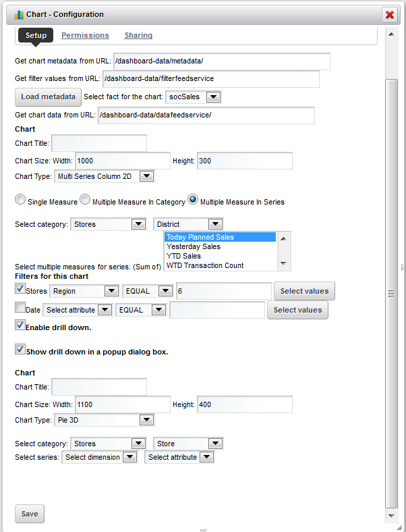Screen dimensions: 406x532
Task: Switch to the Permissions tab
Action: click(85, 35)
